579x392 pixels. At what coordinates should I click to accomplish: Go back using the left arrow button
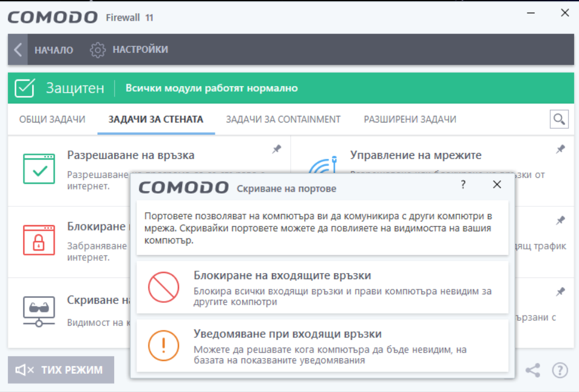(18, 50)
